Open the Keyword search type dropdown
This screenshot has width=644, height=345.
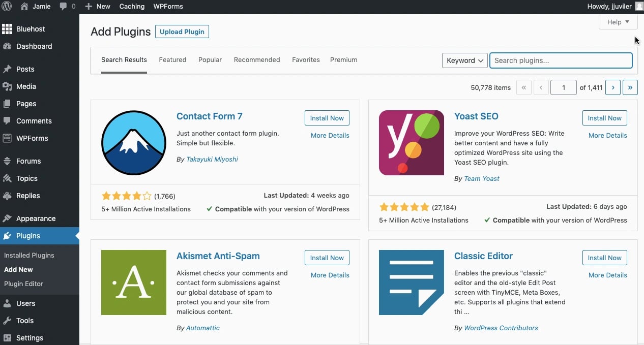(464, 60)
